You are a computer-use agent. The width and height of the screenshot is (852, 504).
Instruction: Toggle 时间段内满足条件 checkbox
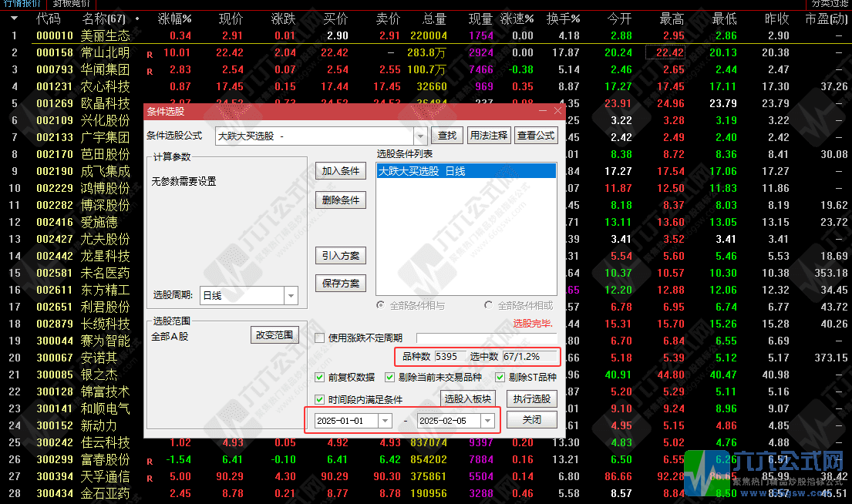320,399
